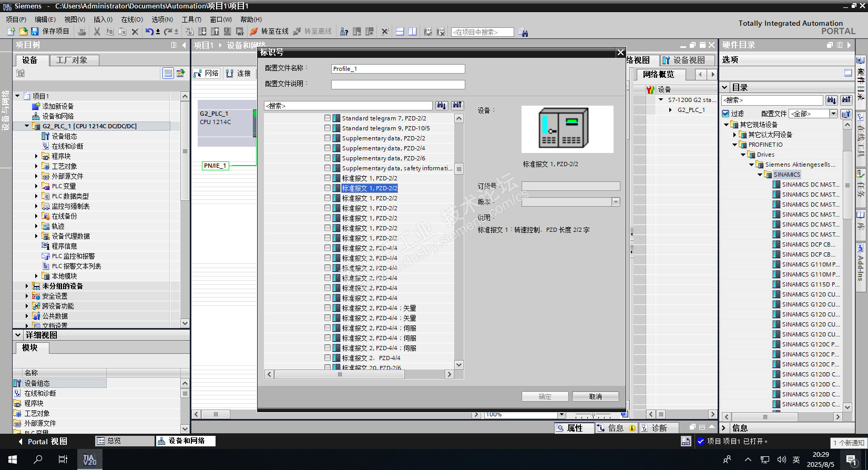The height and width of the screenshot is (470, 868).
Task: Check the Supplementary data, PZD-2/6 box
Action: point(328,158)
